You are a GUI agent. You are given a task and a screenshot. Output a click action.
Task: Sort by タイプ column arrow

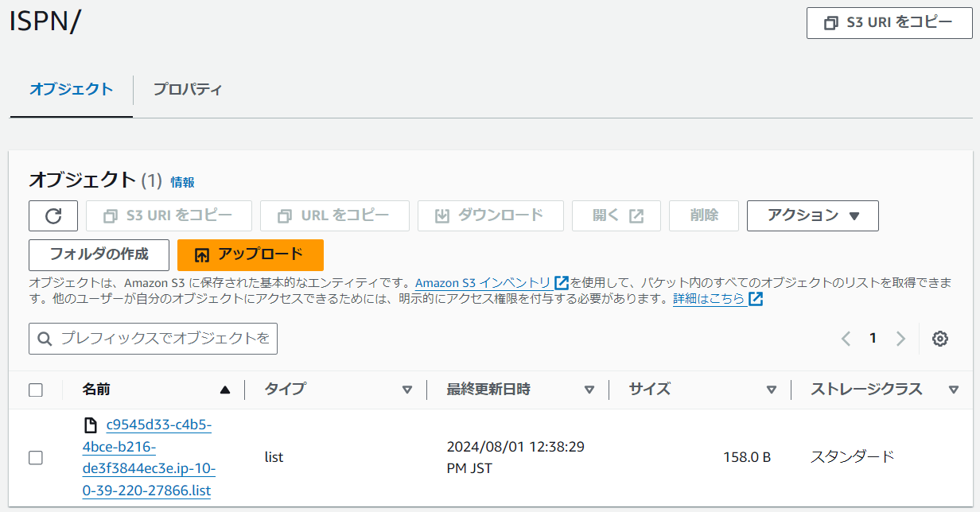(407, 390)
